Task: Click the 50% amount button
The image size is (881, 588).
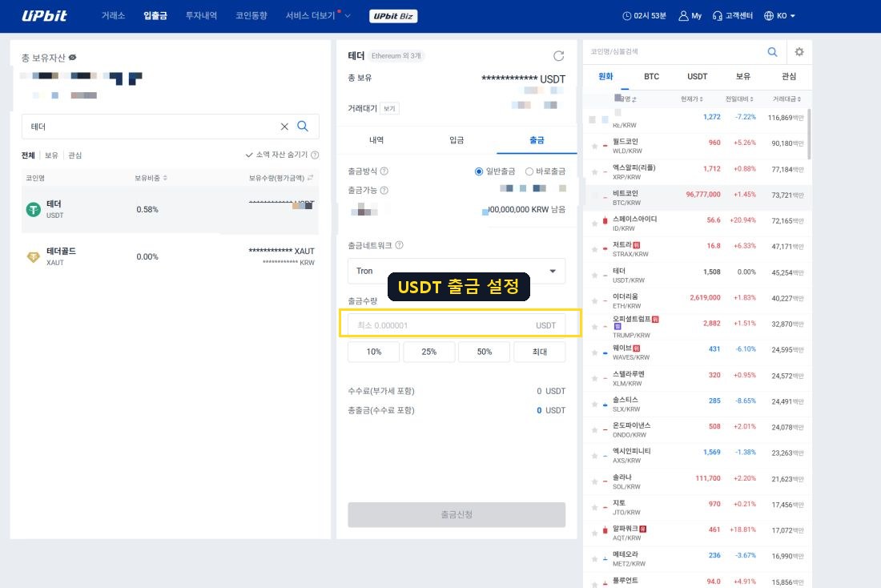Action: [x=485, y=352]
